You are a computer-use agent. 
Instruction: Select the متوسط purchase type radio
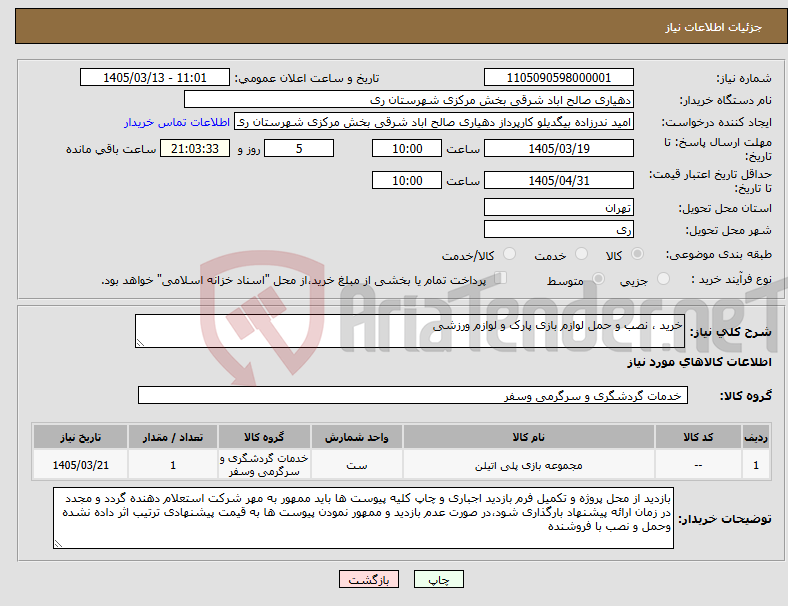[598, 279]
